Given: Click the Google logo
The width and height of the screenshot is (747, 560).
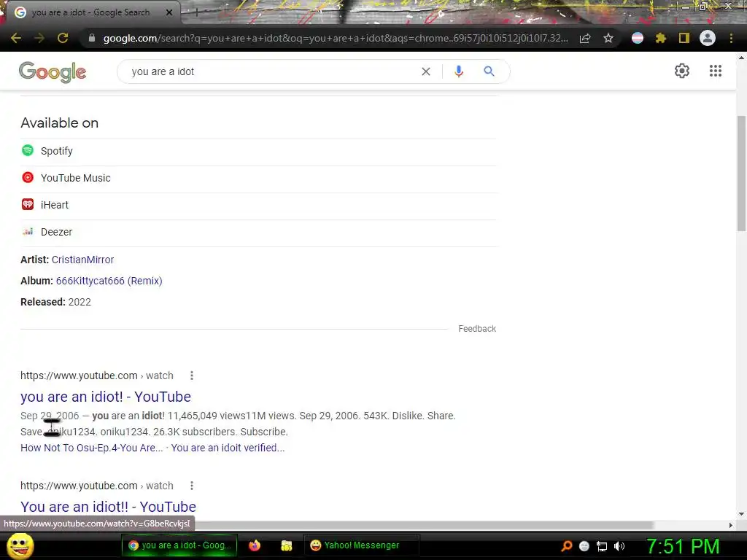Looking at the screenshot, I should click(x=53, y=72).
